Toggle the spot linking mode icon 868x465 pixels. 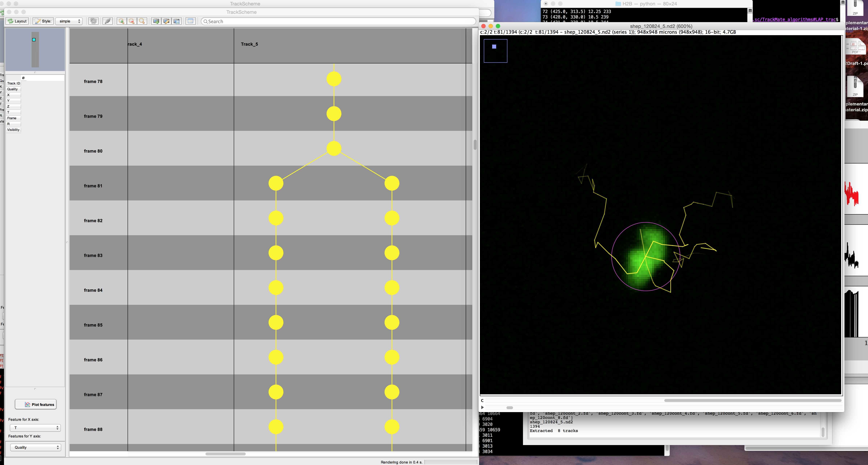(107, 21)
